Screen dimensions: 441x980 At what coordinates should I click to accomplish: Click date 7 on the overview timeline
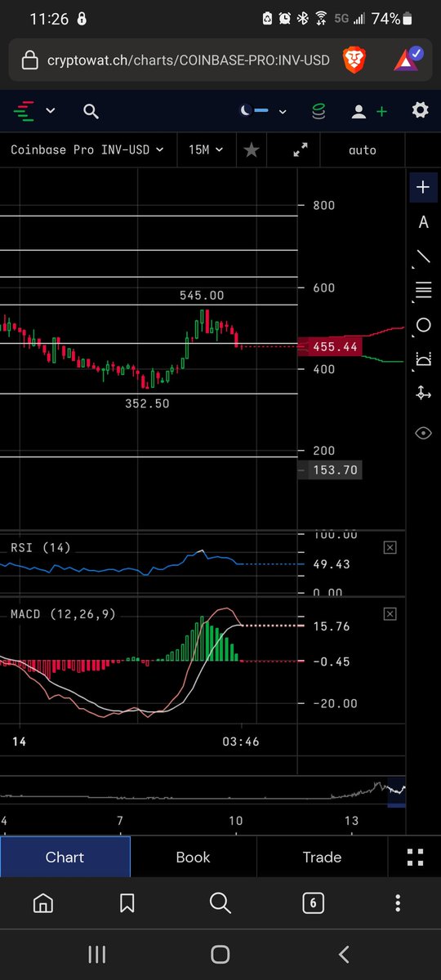click(x=120, y=820)
